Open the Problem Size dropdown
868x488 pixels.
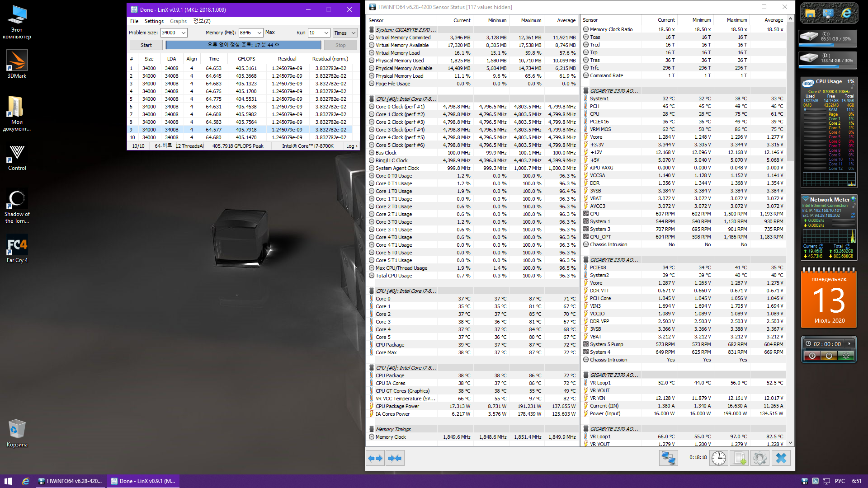click(184, 33)
